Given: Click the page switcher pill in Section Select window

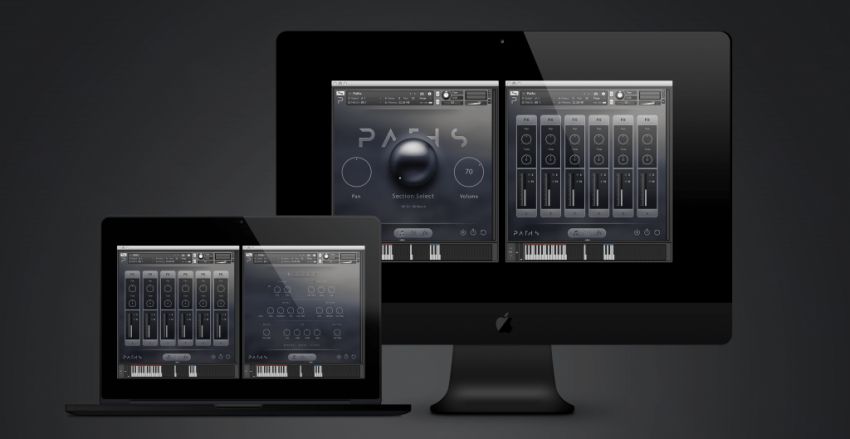Looking at the screenshot, I should [413, 233].
